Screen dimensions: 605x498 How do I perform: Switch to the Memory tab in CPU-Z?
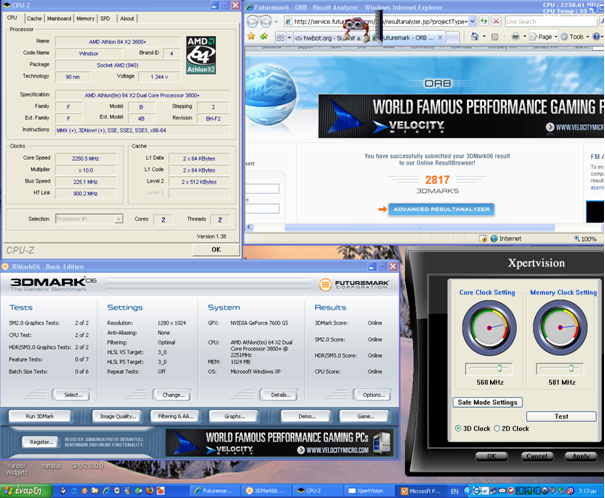(x=85, y=19)
